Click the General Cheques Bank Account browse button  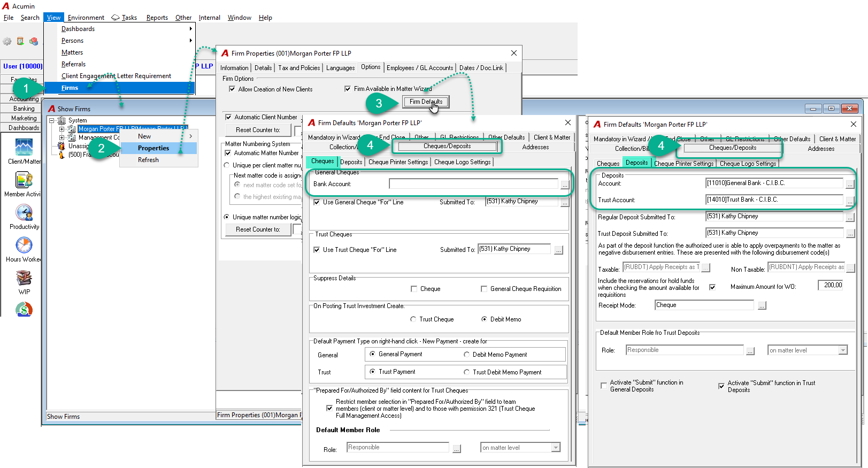click(565, 185)
